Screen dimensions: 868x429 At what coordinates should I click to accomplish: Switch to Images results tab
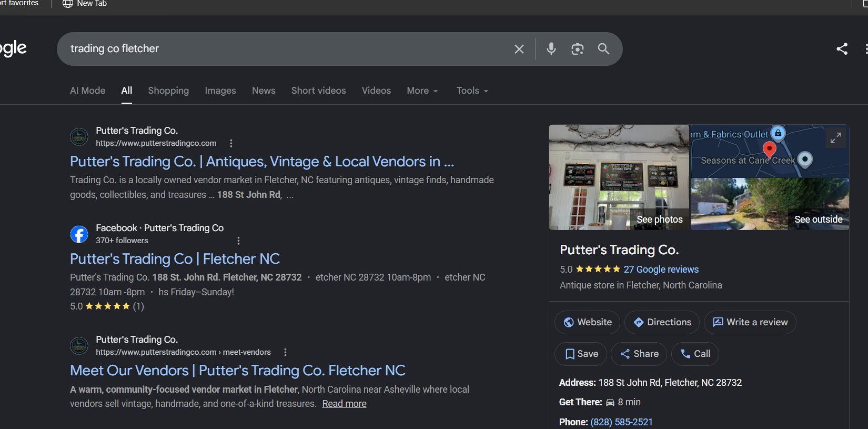(x=220, y=91)
